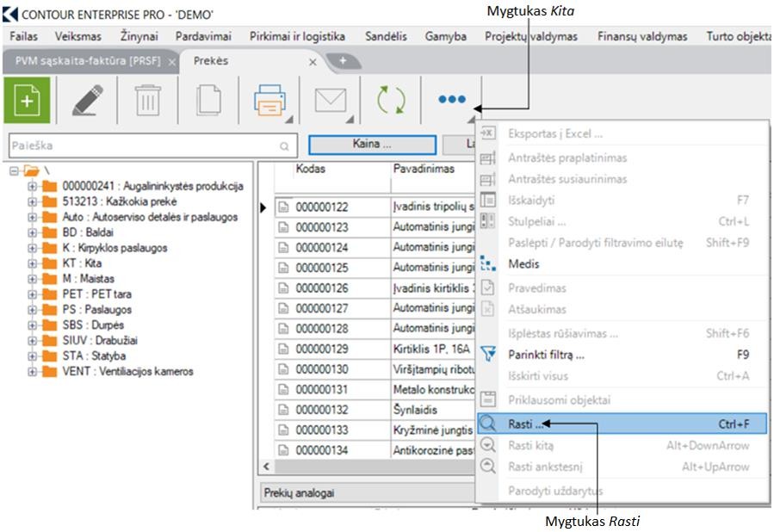Click the Eksportas į Excel icon

(487, 133)
